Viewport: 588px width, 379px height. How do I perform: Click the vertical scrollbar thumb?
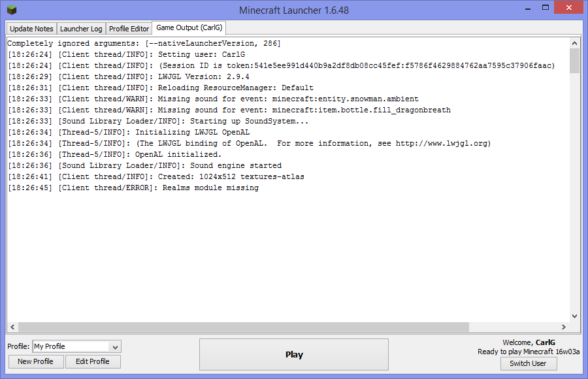(574, 61)
